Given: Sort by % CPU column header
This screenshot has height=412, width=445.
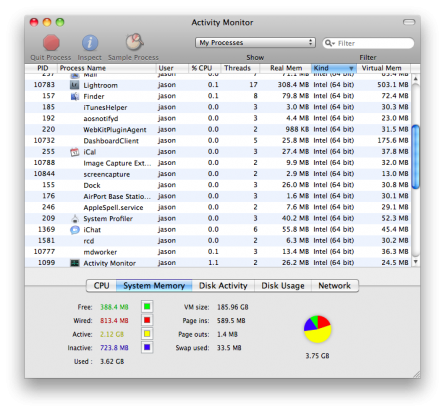Looking at the screenshot, I should (x=204, y=68).
